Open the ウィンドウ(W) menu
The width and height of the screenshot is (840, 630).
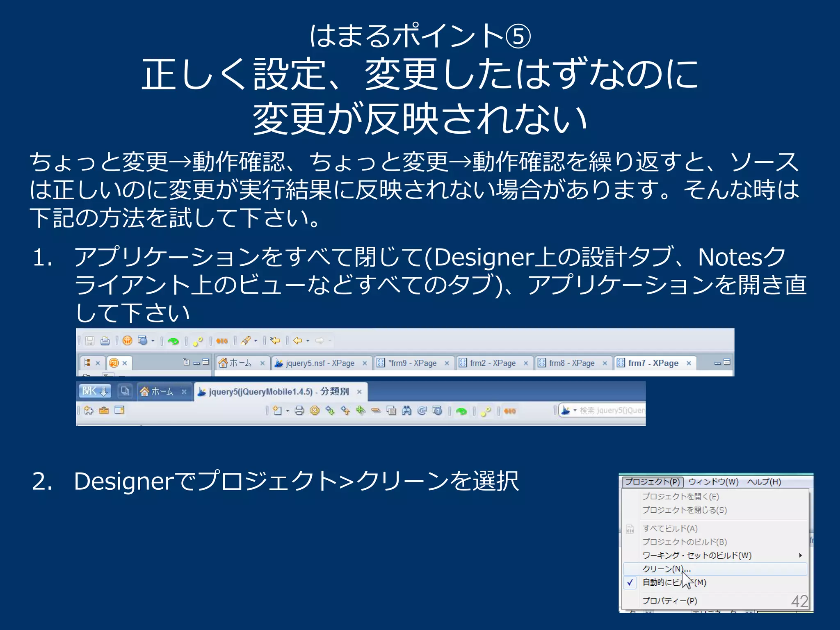[713, 482]
